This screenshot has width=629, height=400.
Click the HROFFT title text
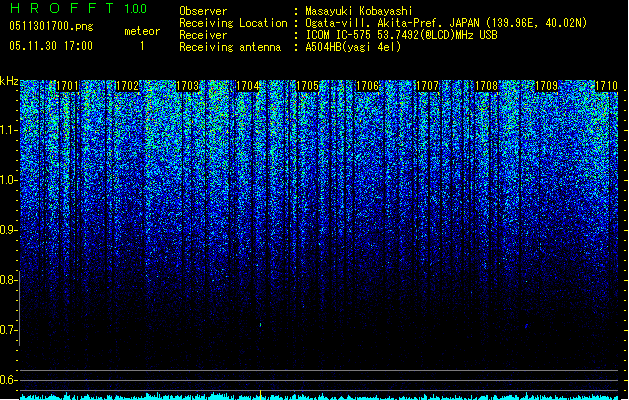[x=62, y=8]
